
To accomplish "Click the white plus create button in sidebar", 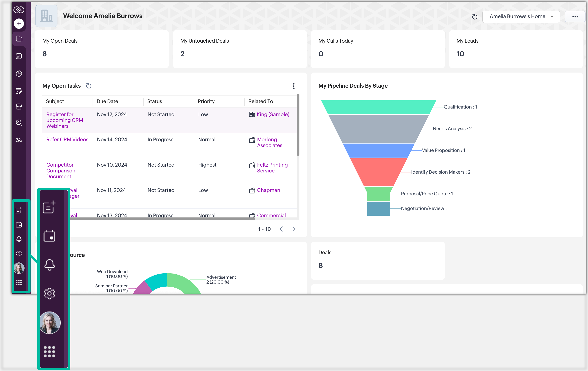I will pos(19,24).
